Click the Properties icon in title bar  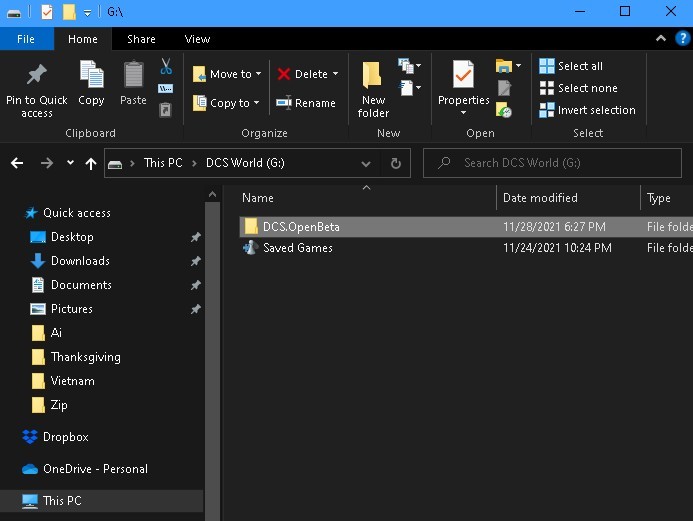click(x=47, y=12)
